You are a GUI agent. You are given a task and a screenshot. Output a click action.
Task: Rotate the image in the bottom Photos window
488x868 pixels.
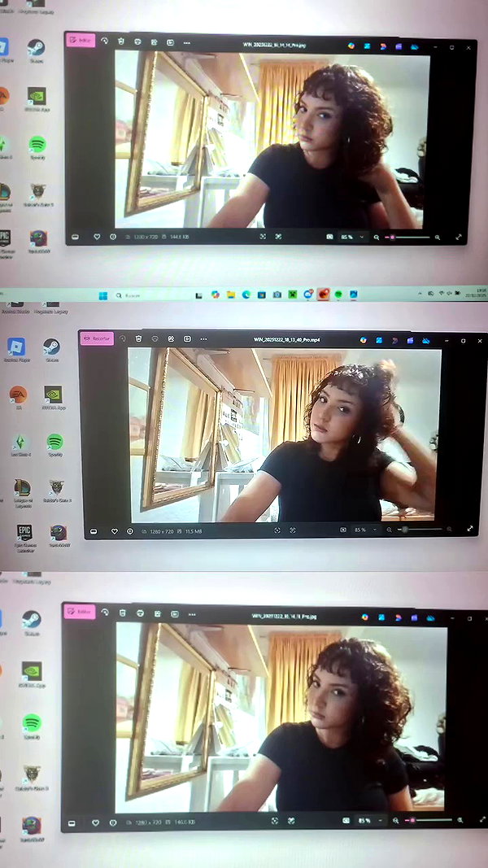coord(105,613)
